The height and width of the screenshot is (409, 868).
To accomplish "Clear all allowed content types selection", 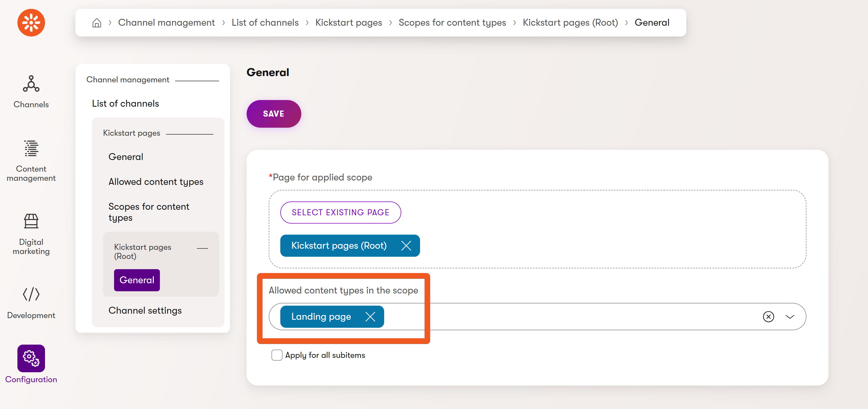I will [768, 317].
